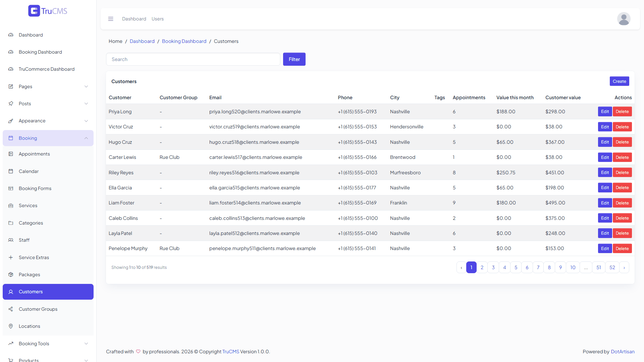Image resolution: width=644 pixels, height=362 pixels.
Task: Click email hugo.cruz518@clients.marlowe.example
Action: click(254, 142)
